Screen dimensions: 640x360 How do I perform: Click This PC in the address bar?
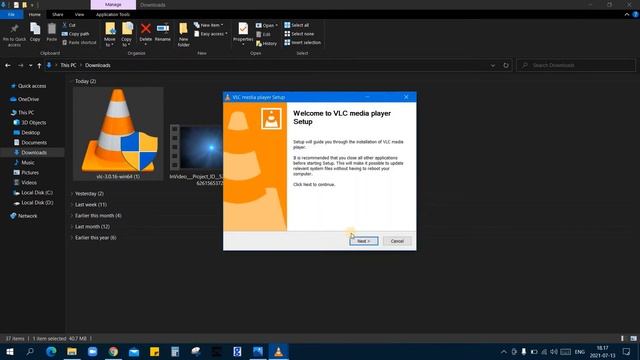(68, 65)
